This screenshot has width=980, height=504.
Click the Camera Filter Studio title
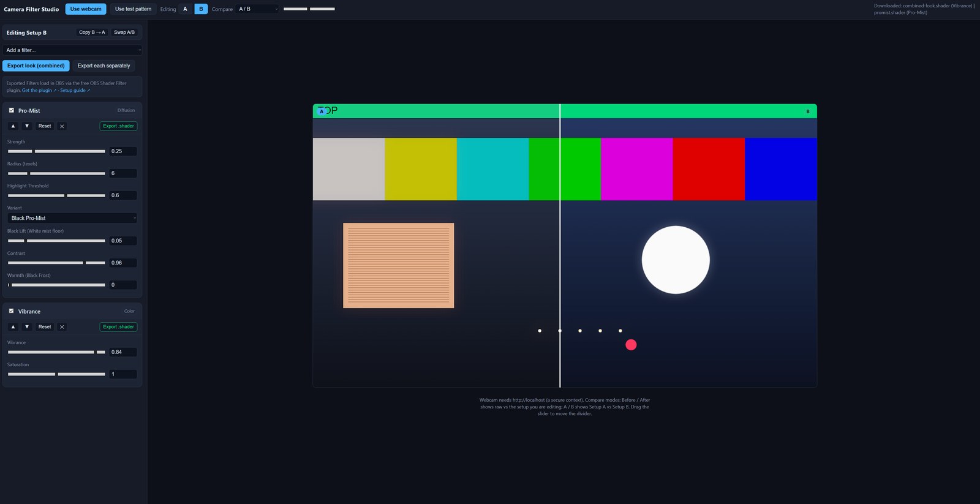pyautogui.click(x=31, y=9)
